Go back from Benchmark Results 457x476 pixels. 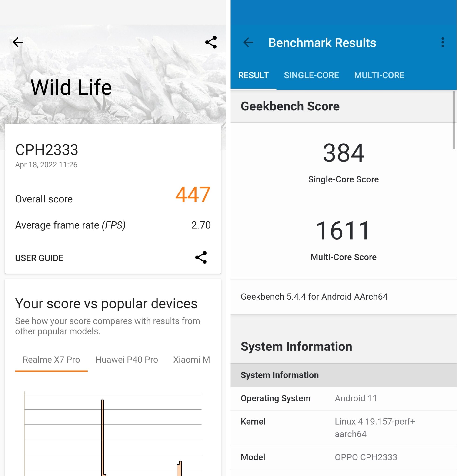[248, 42]
